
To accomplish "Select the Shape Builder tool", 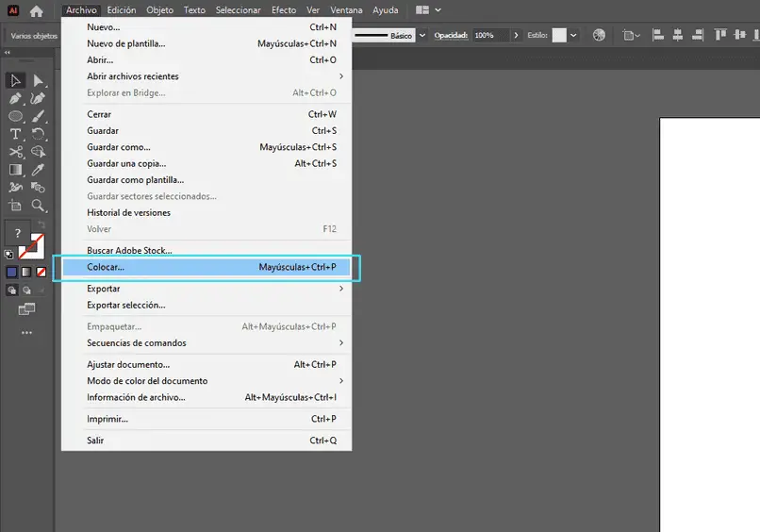I will tap(38, 152).
